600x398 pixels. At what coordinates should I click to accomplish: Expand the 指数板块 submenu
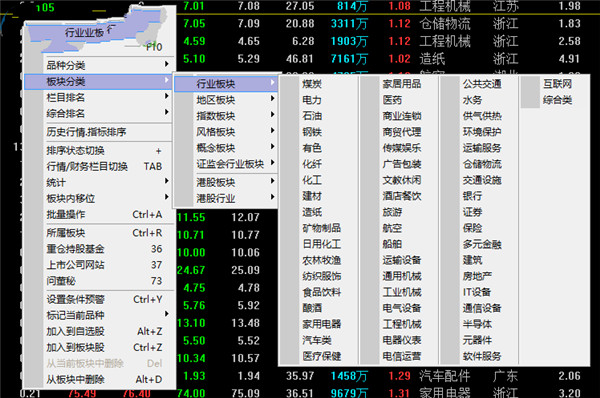tap(225, 116)
